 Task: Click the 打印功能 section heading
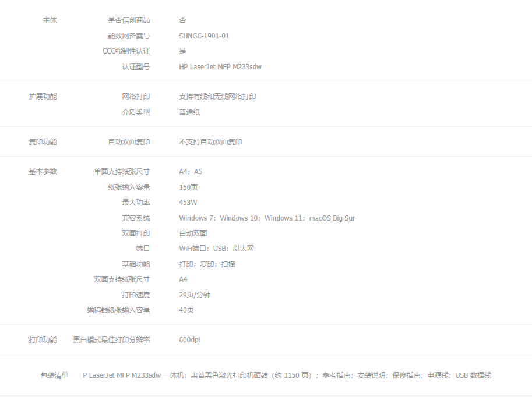[x=43, y=340]
